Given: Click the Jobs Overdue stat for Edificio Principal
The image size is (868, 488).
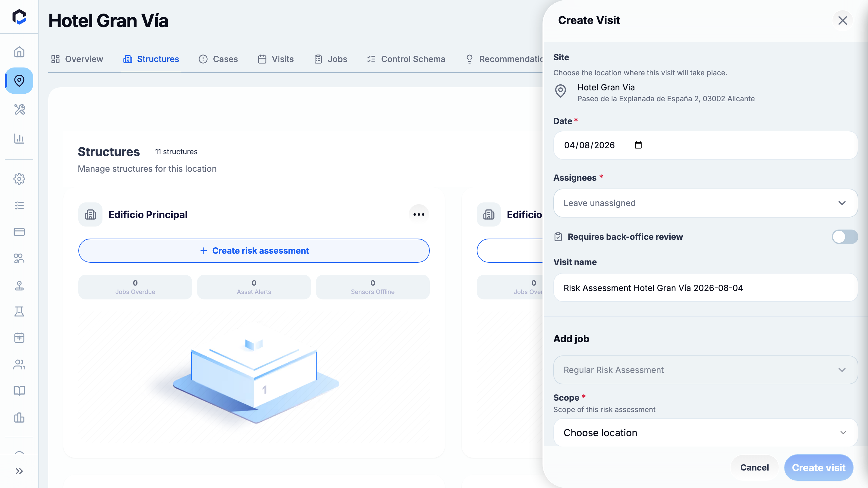Looking at the screenshot, I should click(x=135, y=287).
